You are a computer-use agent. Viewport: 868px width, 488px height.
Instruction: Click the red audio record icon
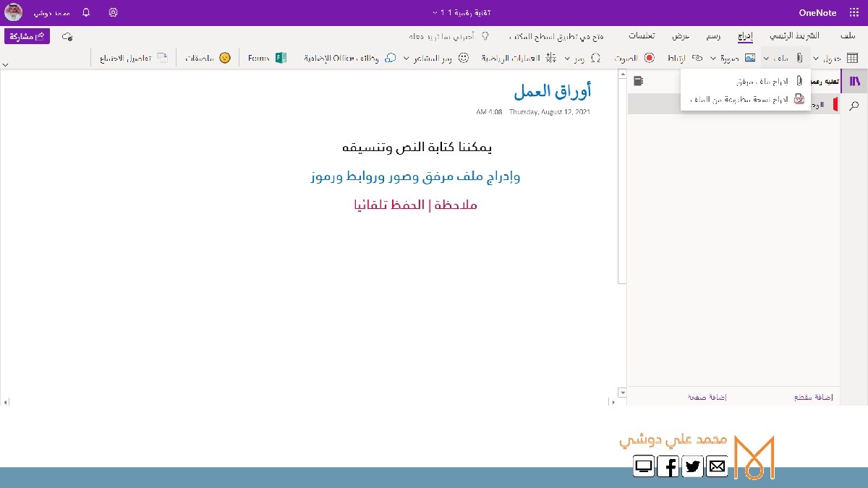click(650, 58)
